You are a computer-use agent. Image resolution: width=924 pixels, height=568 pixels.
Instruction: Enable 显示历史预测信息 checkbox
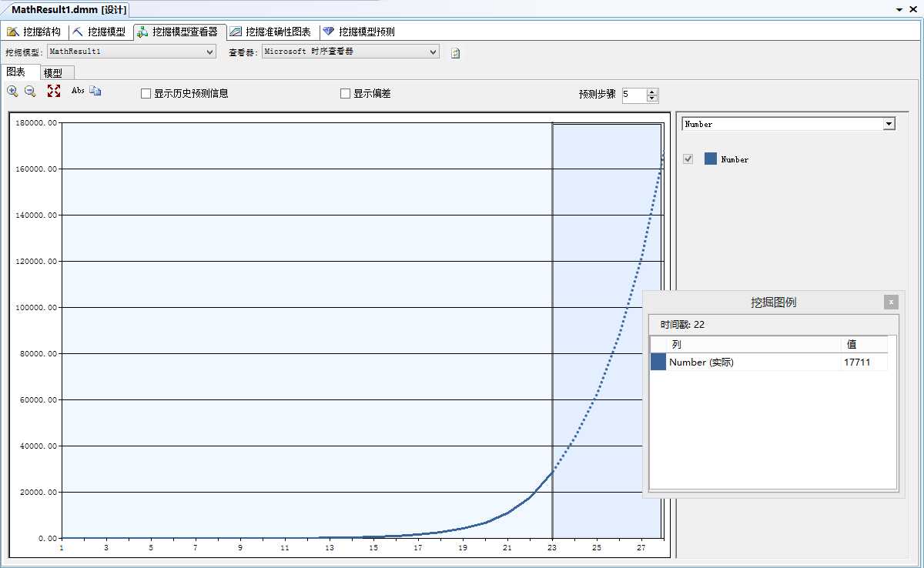[146, 94]
